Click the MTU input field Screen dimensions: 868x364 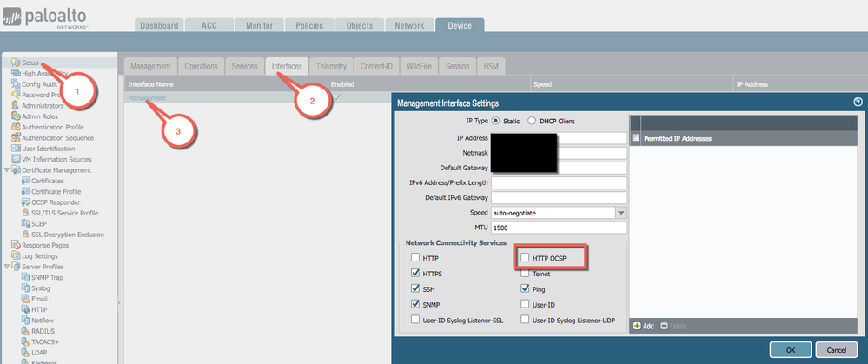[x=559, y=228]
